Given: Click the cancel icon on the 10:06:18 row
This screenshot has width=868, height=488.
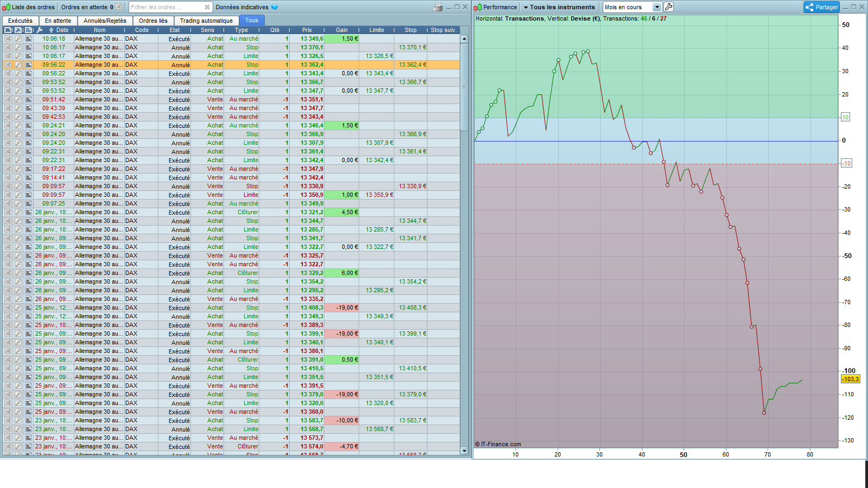Looking at the screenshot, I should [x=8, y=38].
